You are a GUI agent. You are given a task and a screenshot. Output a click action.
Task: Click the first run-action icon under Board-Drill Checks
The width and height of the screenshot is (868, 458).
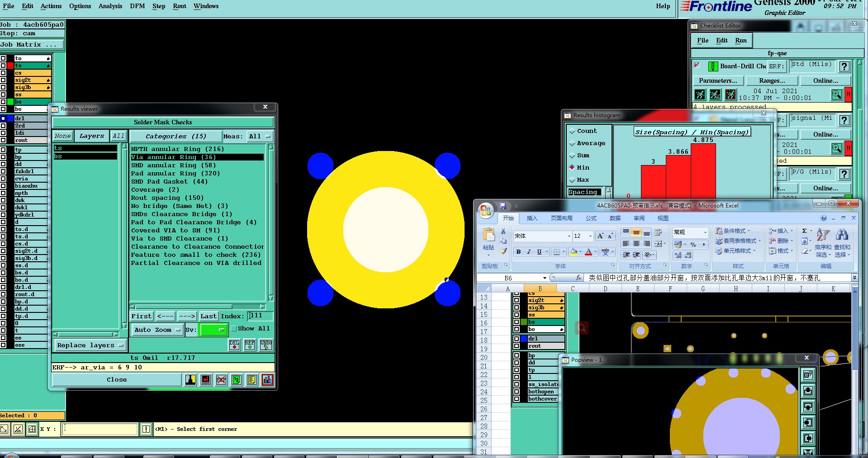click(x=700, y=94)
